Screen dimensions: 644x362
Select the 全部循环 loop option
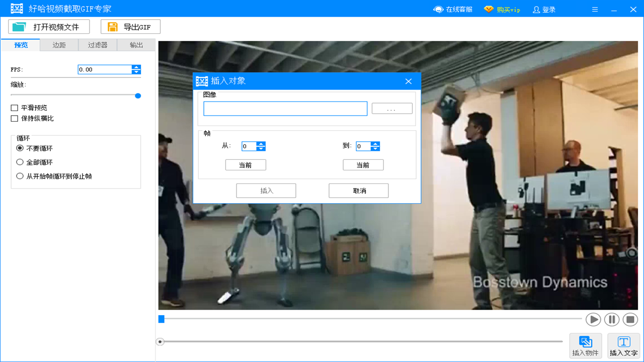[x=20, y=162]
